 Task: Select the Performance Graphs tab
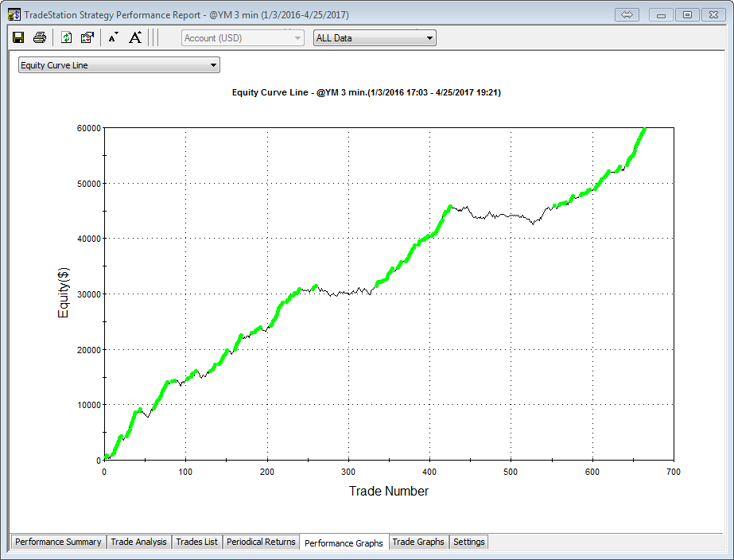coord(344,542)
